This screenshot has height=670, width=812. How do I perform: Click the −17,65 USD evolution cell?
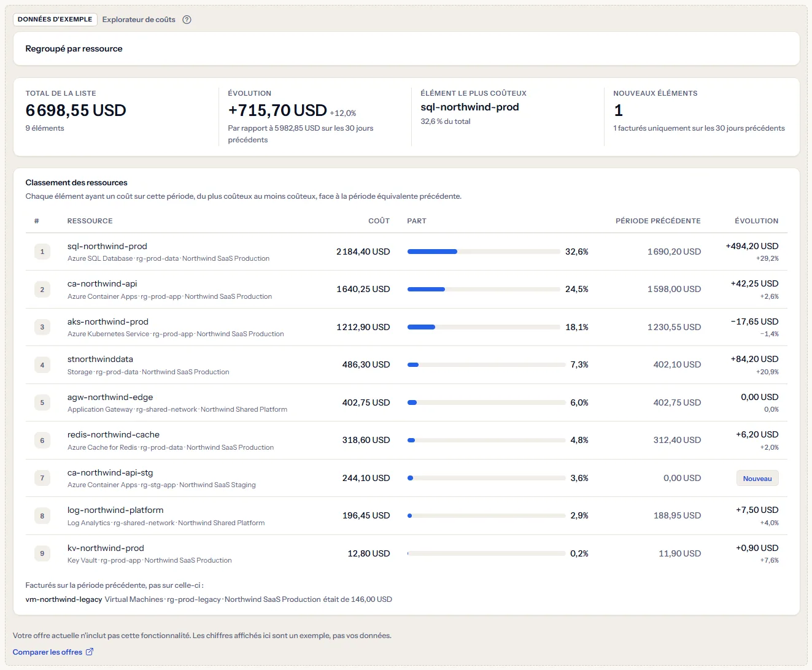754,322
